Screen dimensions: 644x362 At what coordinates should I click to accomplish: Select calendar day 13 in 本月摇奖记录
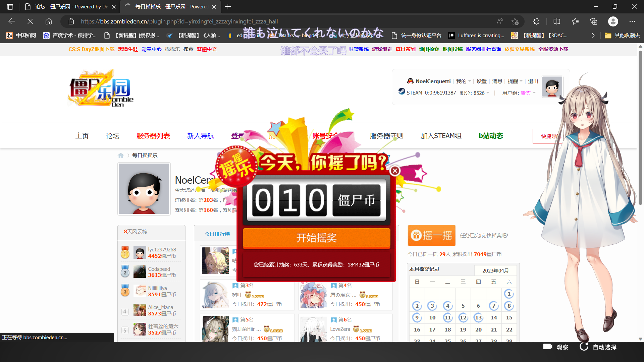coord(478,317)
